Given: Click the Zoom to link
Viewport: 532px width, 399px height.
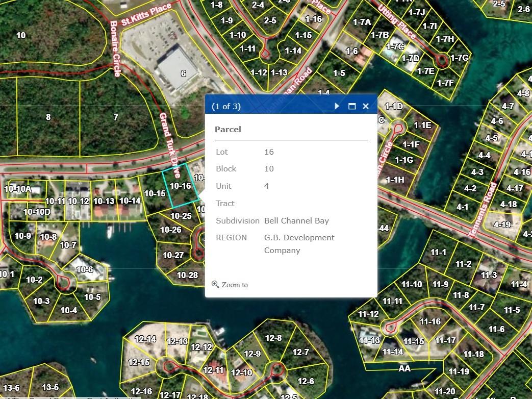Looking at the screenshot, I should click(230, 285).
